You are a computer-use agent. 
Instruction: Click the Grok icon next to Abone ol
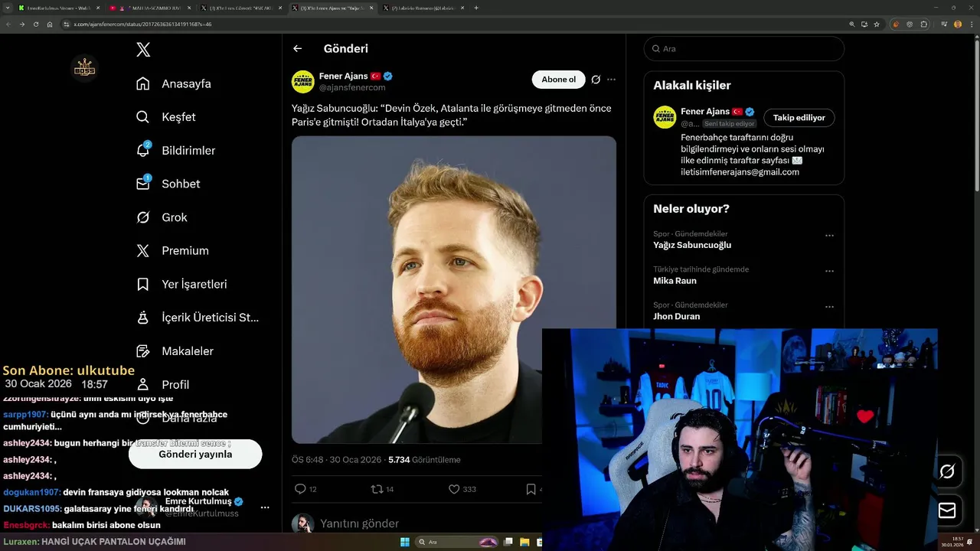pyautogui.click(x=596, y=80)
